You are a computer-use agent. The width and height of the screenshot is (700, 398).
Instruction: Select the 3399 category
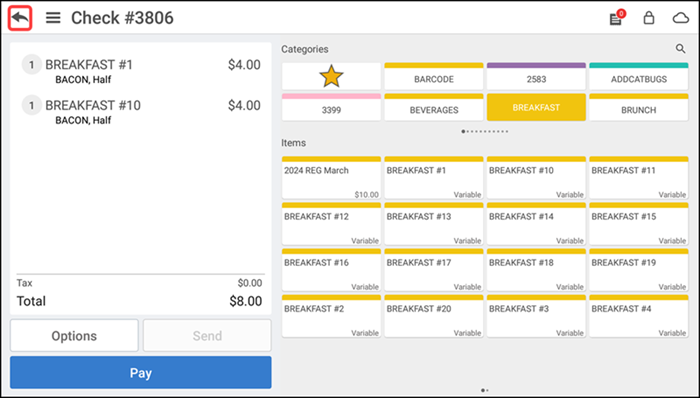[x=331, y=107]
